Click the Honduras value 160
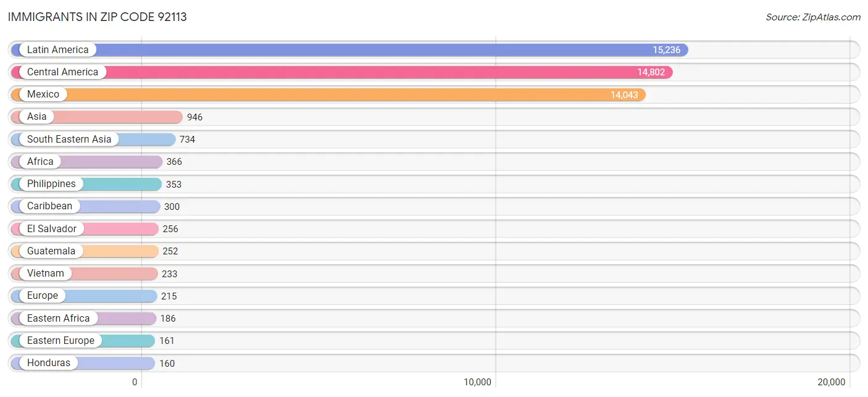 pyautogui.click(x=167, y=363)
